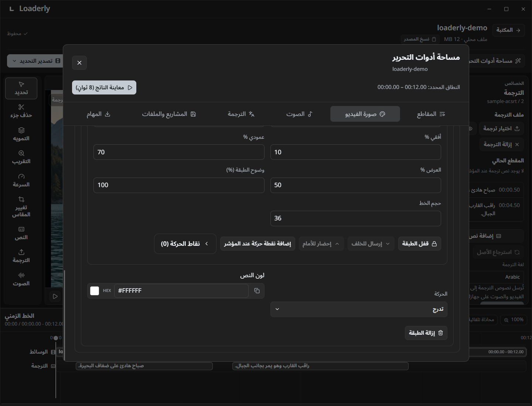Toggle قفل الطبقة layer lock
532x406 pixels.
coord(419,244)
